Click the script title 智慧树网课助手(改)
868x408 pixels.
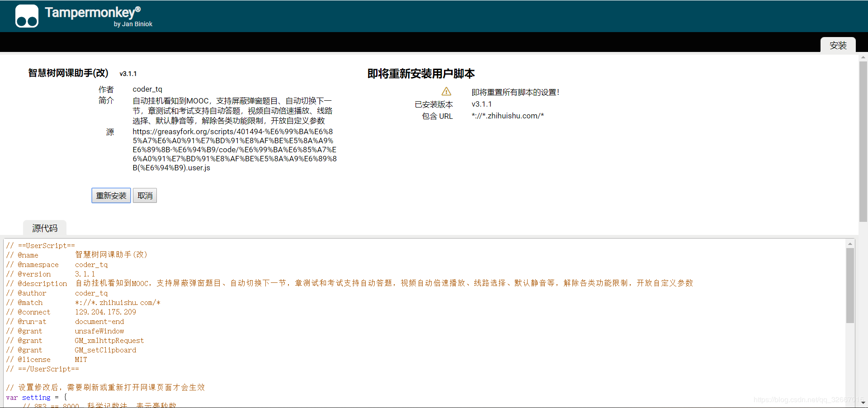67,73
